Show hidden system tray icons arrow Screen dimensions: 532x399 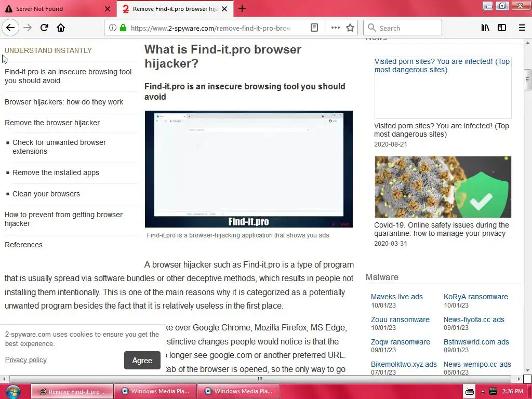[x=483, y=392]
